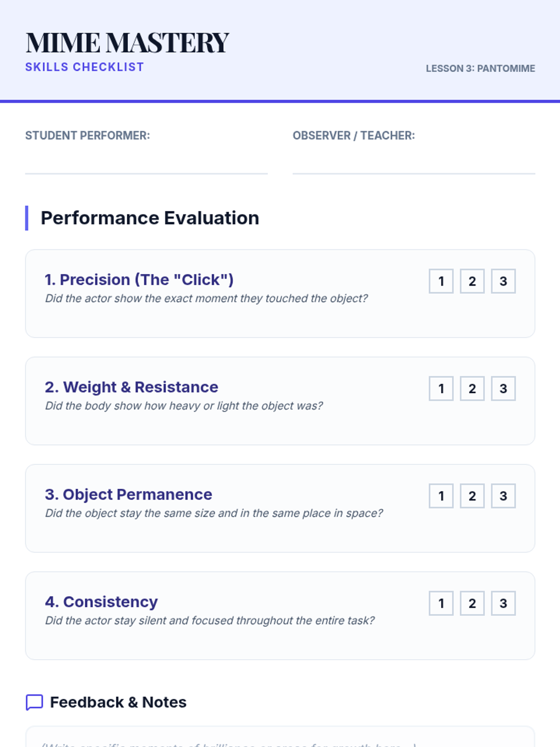Rate Object Permanence as 1
560x747 pixels.
441,496
